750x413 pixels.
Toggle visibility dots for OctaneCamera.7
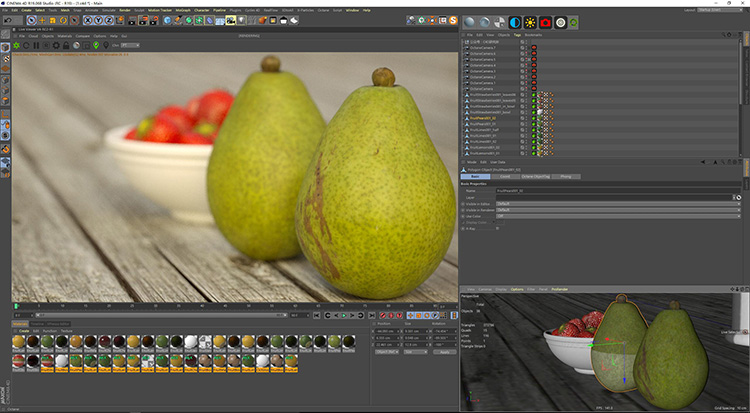[x=527, y=47]
